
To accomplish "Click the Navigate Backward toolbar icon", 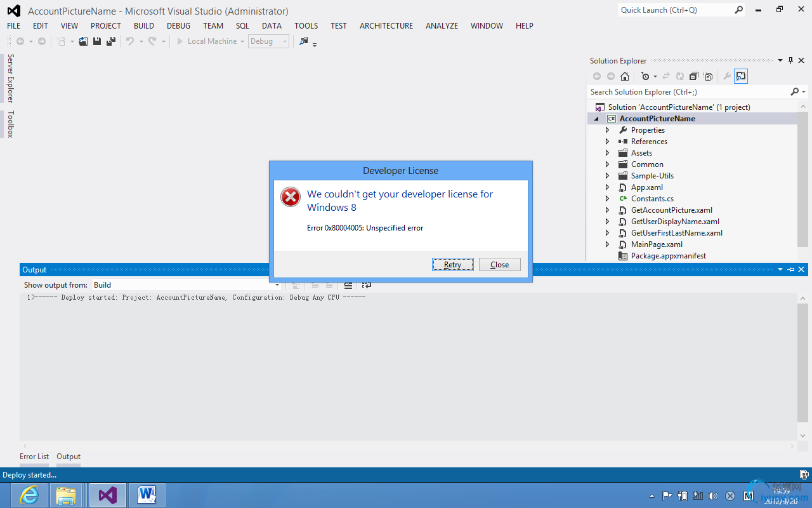I will [x=20, y=41].
